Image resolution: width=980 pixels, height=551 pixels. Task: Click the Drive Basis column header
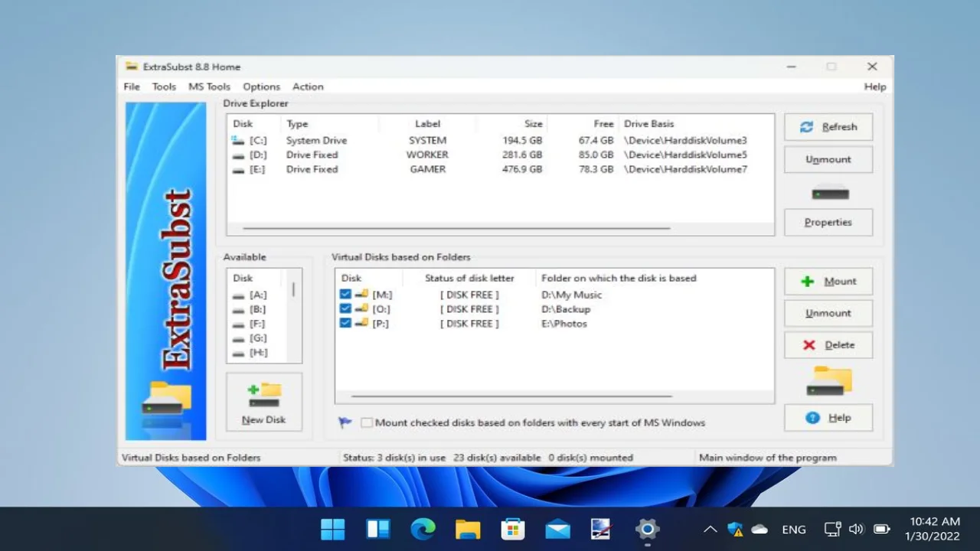(649, 123)
